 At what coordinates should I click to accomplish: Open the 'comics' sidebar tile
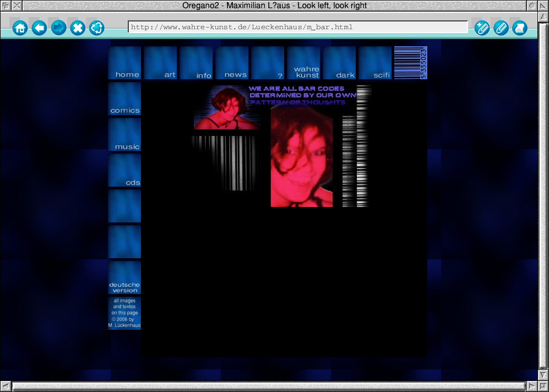tap(124, 99)
